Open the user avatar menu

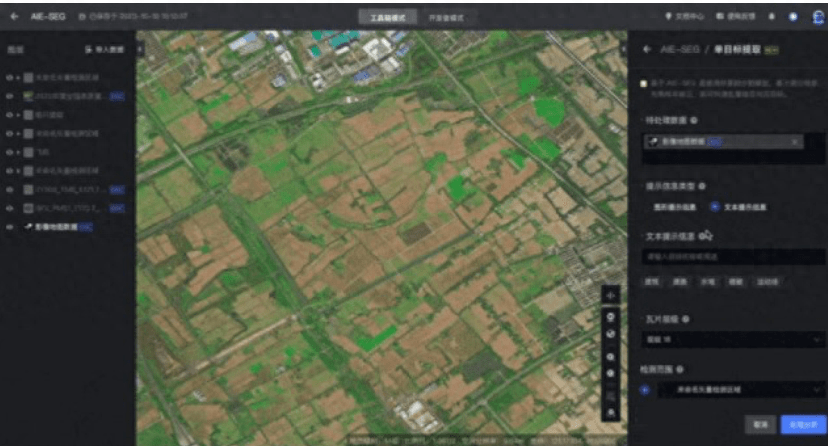[x=814, y=17]
